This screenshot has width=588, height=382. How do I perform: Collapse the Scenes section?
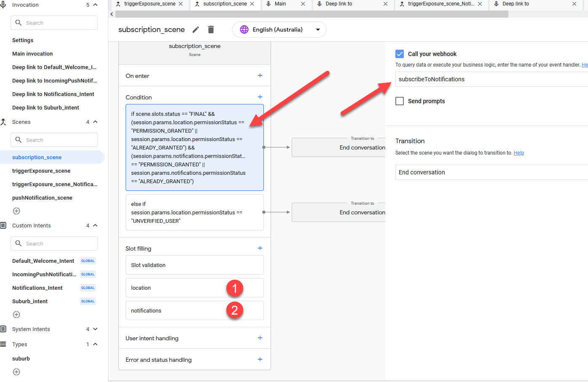point(95,122)
